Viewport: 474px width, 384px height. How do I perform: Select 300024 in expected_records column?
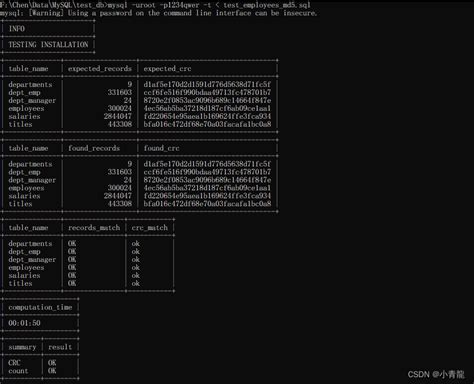click(x=119, y=108)
